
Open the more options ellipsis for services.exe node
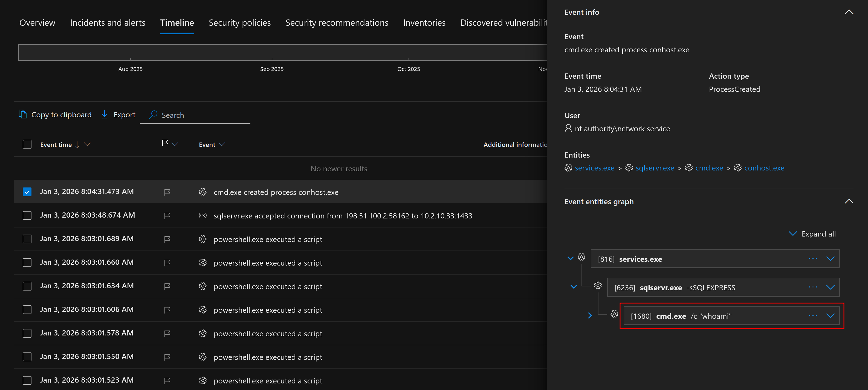(x=813, y=259)
